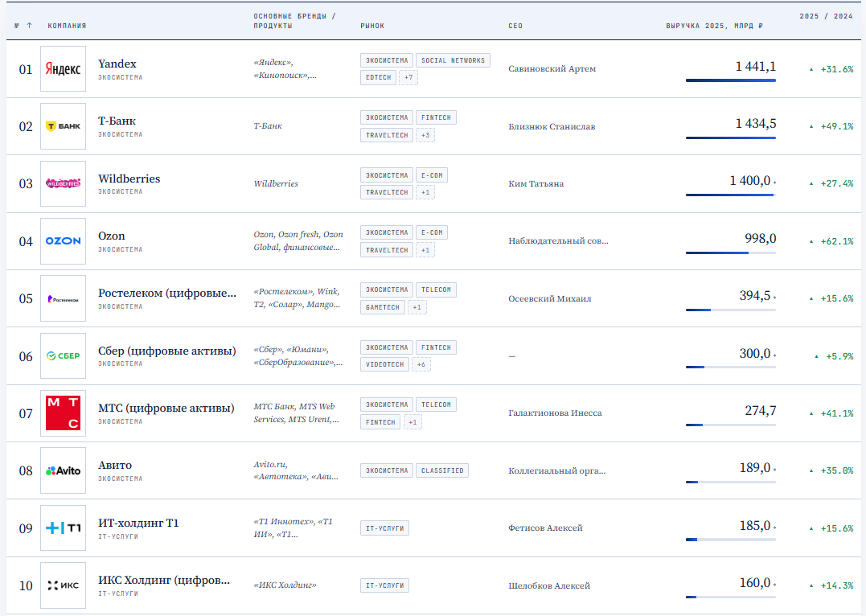This screenshot has width=866, height=616.
Task: Open Авито company name link
Action: 115,465
